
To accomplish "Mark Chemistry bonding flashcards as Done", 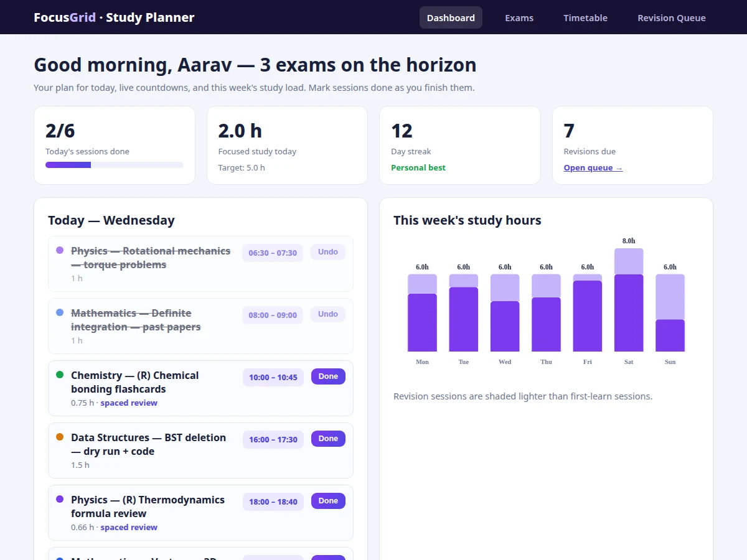I will (x=328, y=376).
